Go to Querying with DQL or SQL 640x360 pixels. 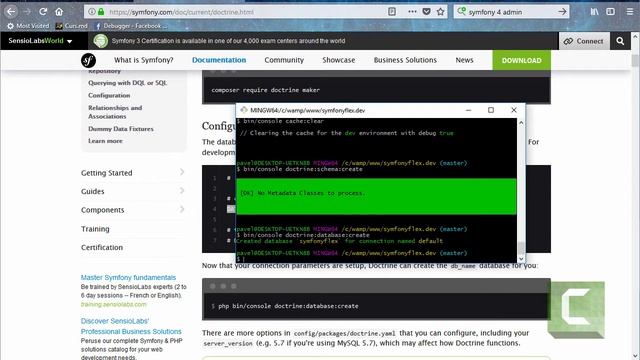click(127, 83)
